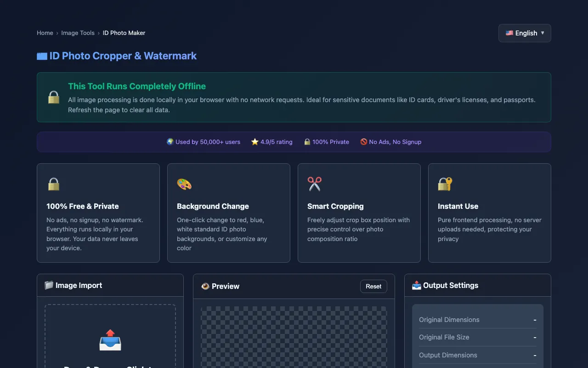Click the 'Image Import' panel heading
The height and width of the screenshot is (368, 588).
click(x=79, y=285)
